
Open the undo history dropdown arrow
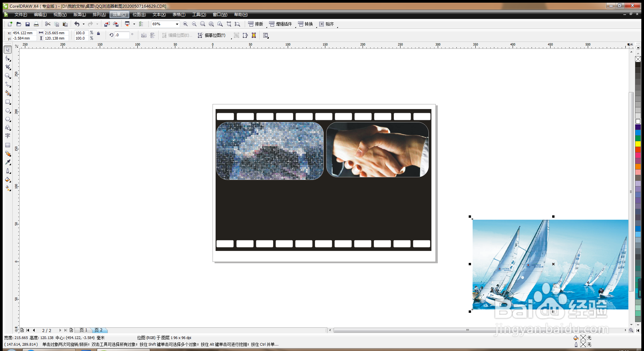pos(83,24)
